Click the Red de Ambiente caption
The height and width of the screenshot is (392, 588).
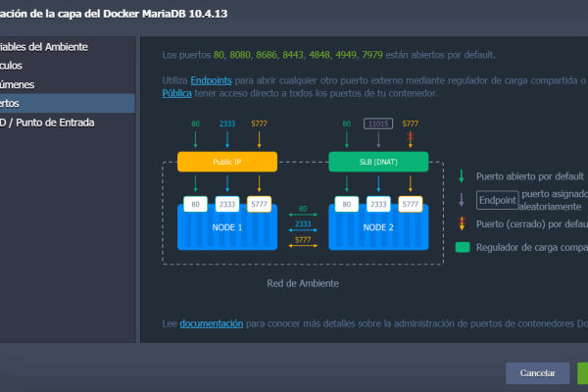(x=303, y=283)
